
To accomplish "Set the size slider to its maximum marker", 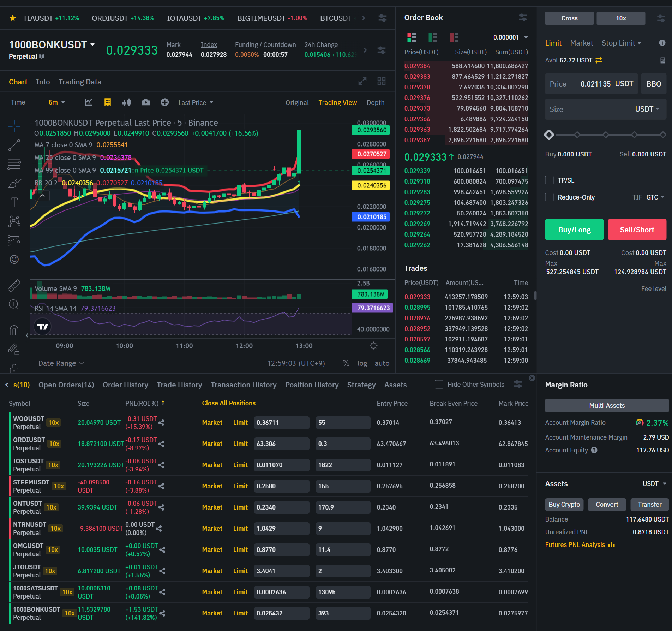I will 663,135.
